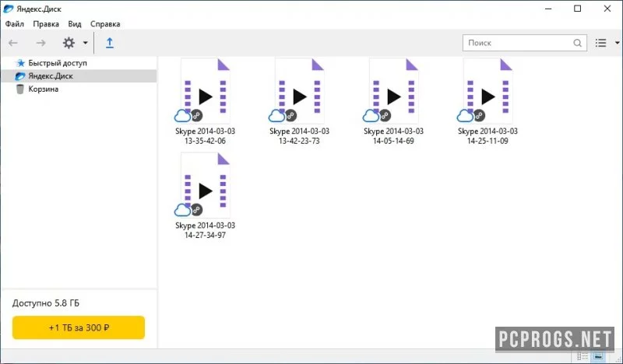Go back with the left arrow
The height and width of the screenshot is (364, 623).
pyautogui.click(x=13, y=43)
